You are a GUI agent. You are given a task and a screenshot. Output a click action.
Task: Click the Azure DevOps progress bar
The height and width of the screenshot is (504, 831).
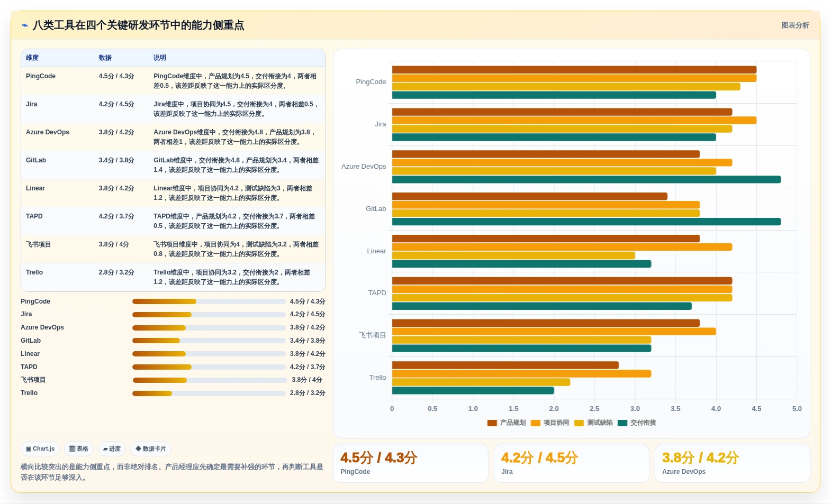pyautogui.click(x=209, y=328)
